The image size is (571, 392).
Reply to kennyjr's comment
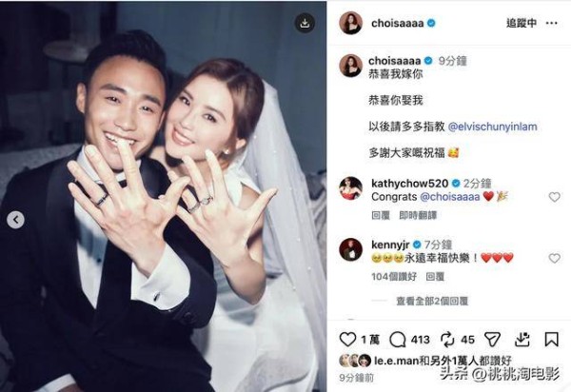tap(435, 277)
